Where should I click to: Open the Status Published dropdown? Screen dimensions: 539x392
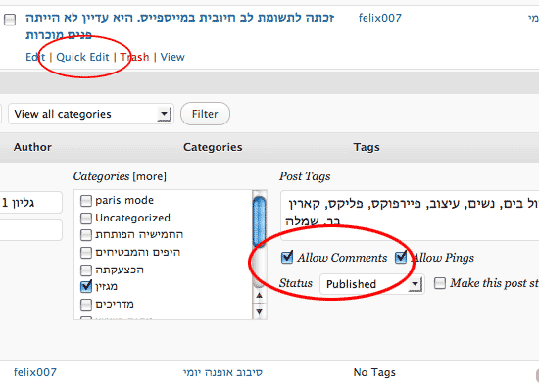click(372, 284)
